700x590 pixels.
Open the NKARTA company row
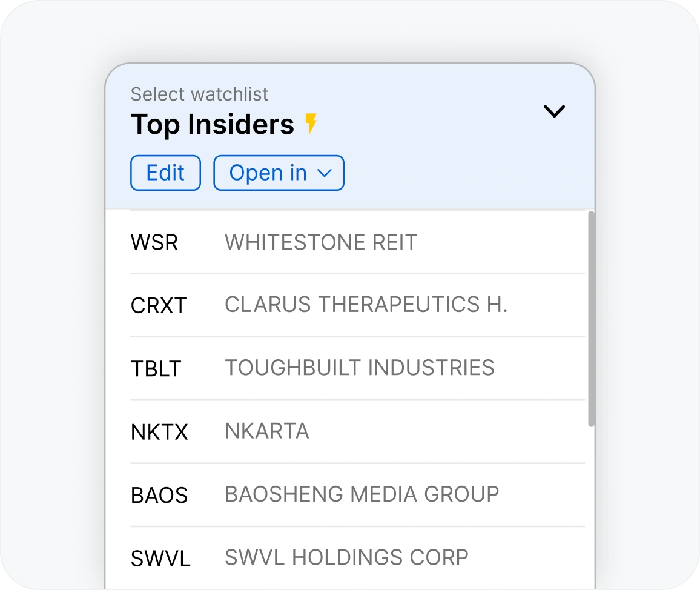(x=267, y=431)
